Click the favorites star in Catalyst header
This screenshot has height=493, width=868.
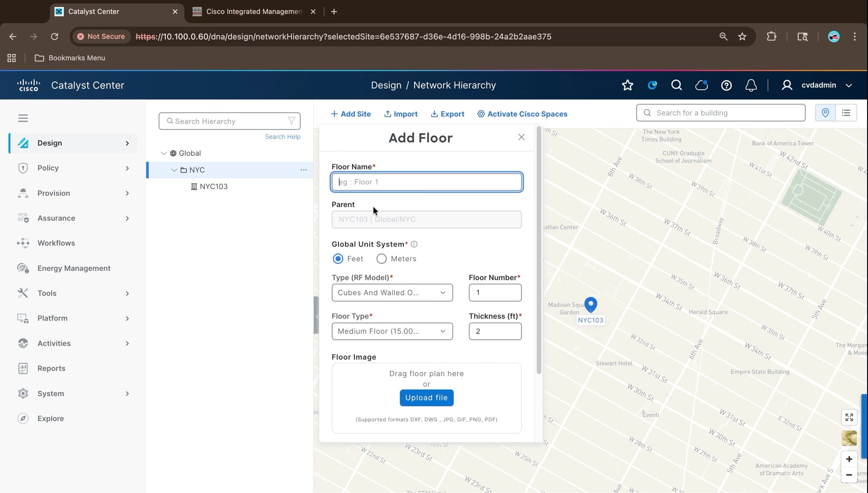pos(627,85)
